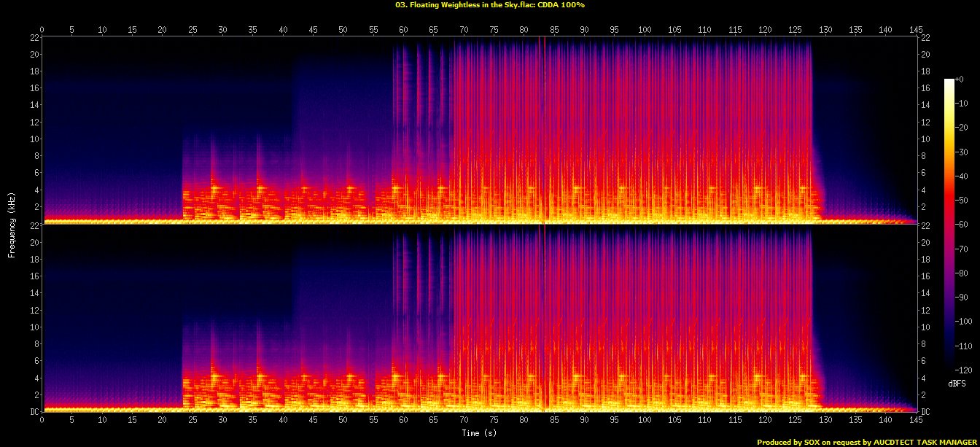
Task: Click the 25 label on the top time axis
Action: coord(192,29)
